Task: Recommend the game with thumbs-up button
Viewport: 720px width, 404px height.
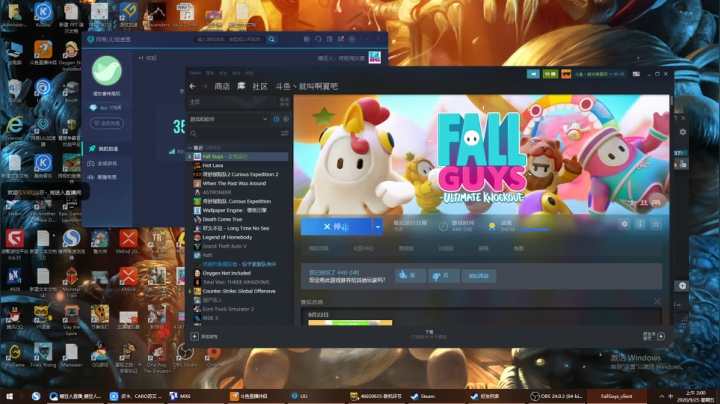Action: click(x=410, y=275)
